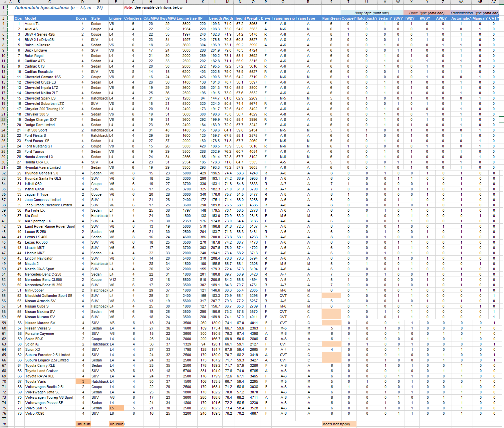This screenshot has height=428, width=504.
Task: Select row 78 via its row number
Action: tap(3, 424)
